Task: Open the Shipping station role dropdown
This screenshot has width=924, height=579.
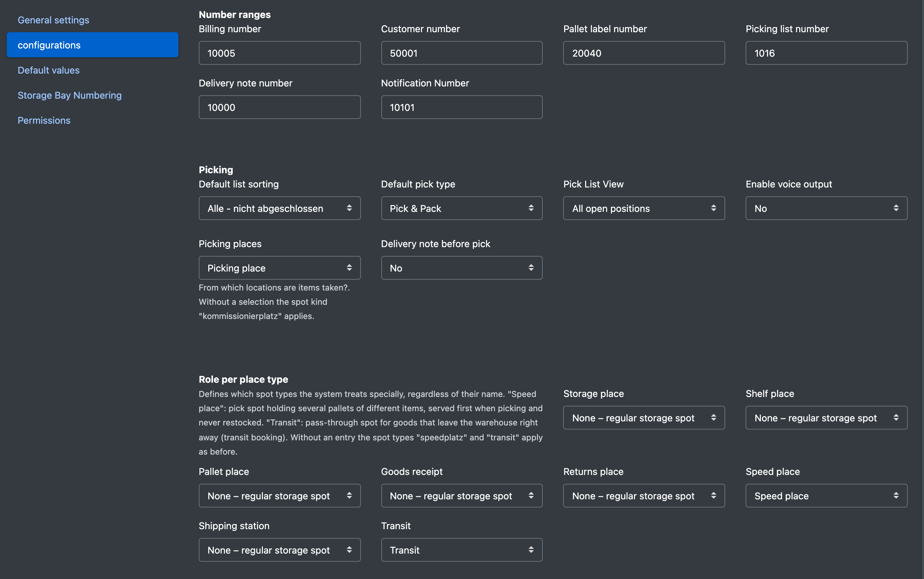Action: [279, 550]
